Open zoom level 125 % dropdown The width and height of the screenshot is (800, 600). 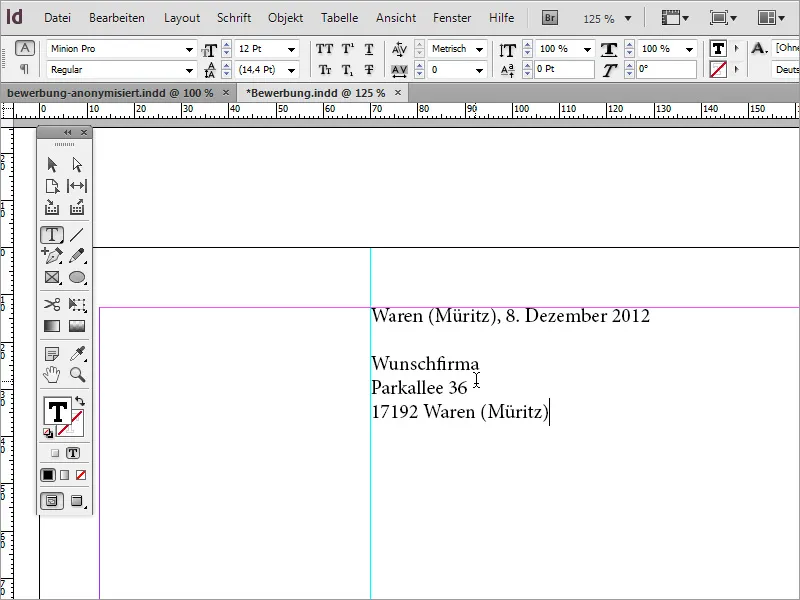(628, 19)
